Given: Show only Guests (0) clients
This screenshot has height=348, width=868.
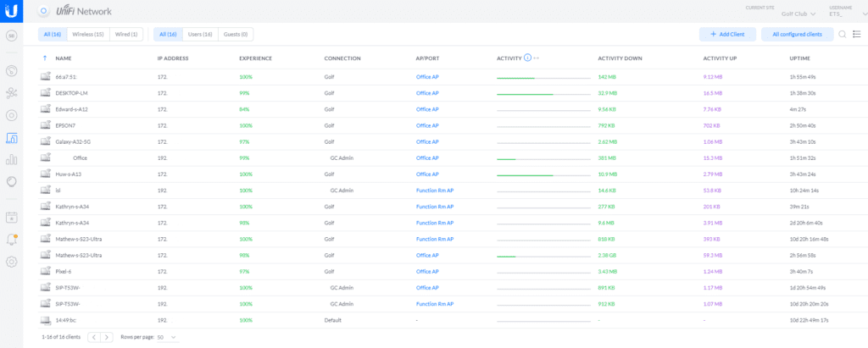Looking at the screenshot, I should point(235,34).
